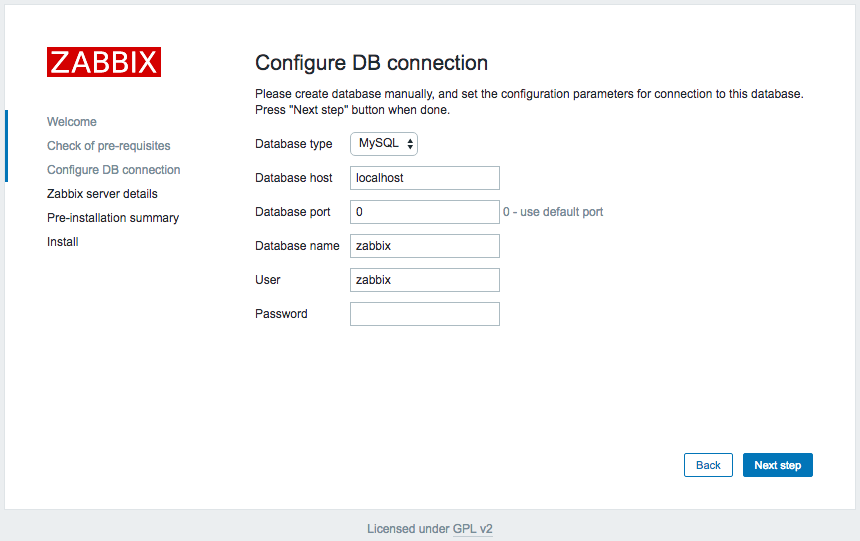Click the Next step button
The width and height of the screenshot is (860, 541).
[778, 465]
